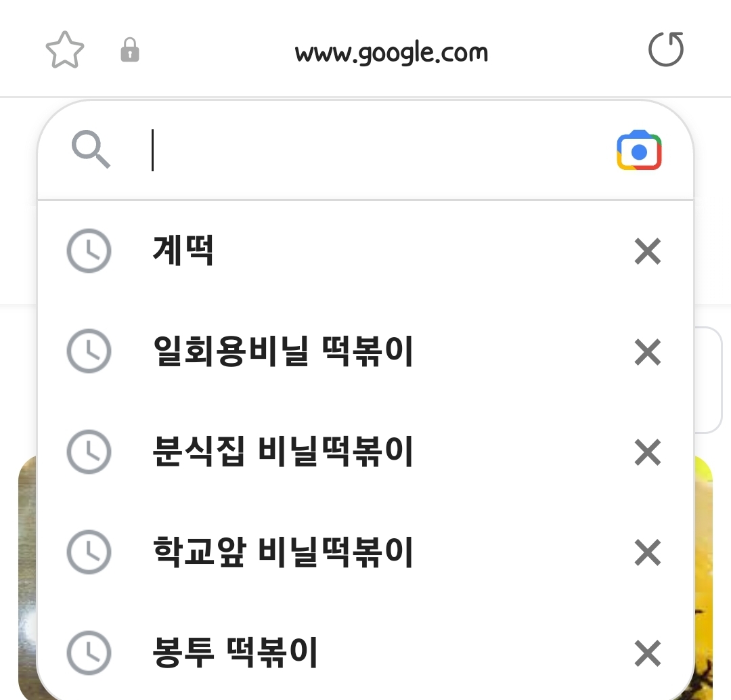The width and height of the screenshot is (731, 700).
Task: Choose the '분식집 비닐떡볶이' recent search
Action: [283, 452]
